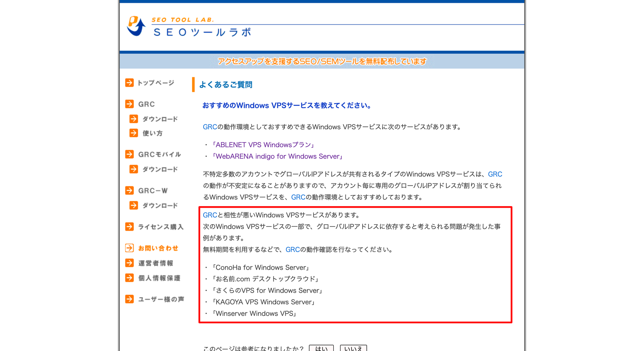Click arrow icon beside GRC menu heading

(129, 104)
